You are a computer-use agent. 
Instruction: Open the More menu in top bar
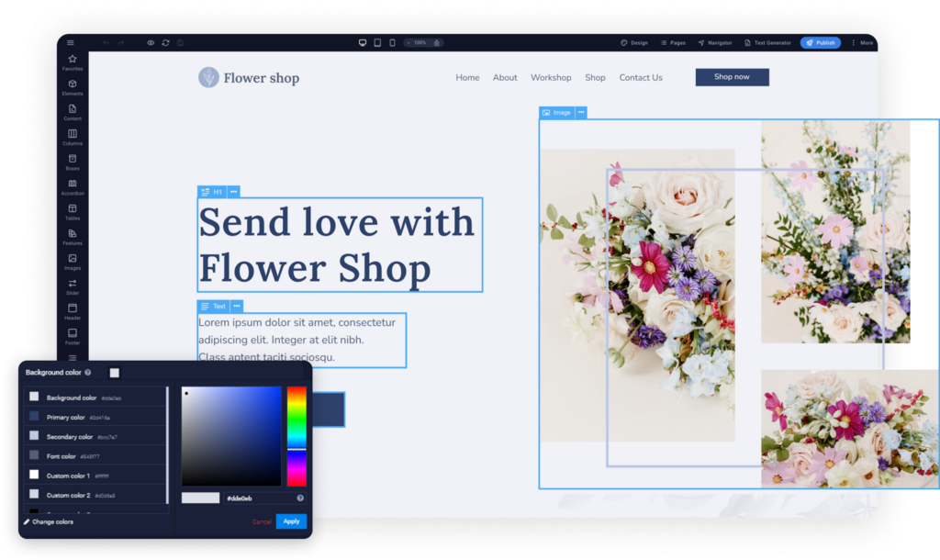(x=862, y=42)
